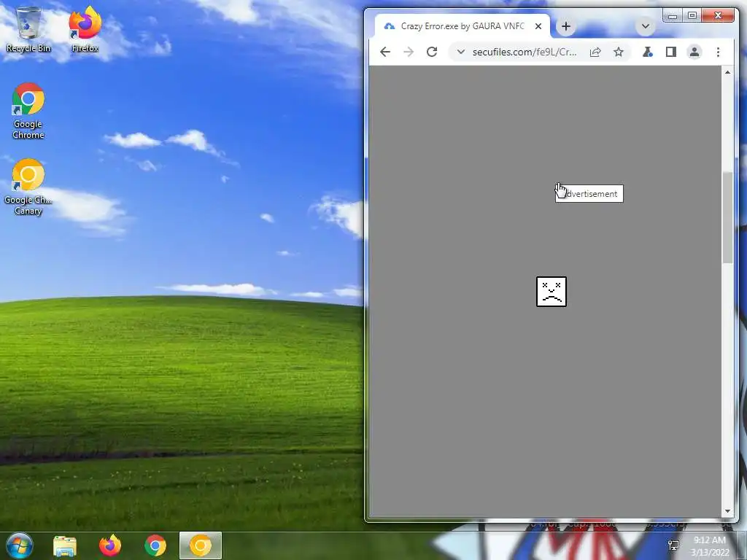Launch Firefox from the desktop shortcut
The width and height of the screenshot is (747, 560).
[x=85, y=29]
